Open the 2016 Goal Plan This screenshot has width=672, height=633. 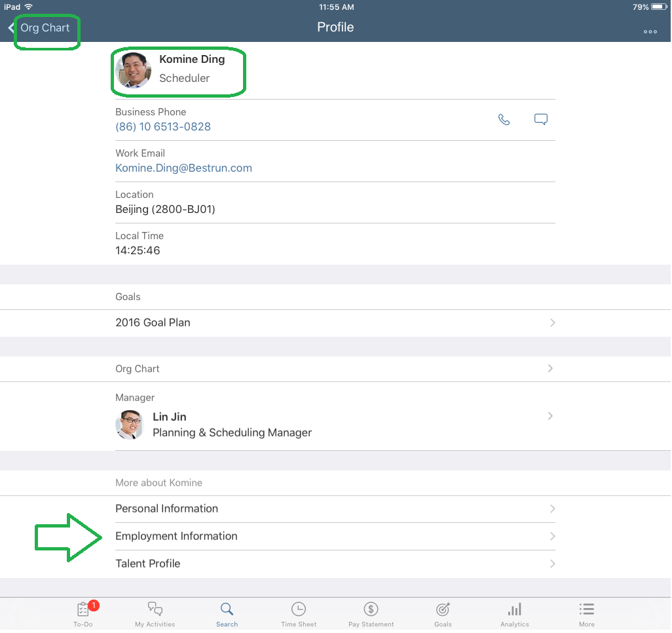click(x=335, y=322)
